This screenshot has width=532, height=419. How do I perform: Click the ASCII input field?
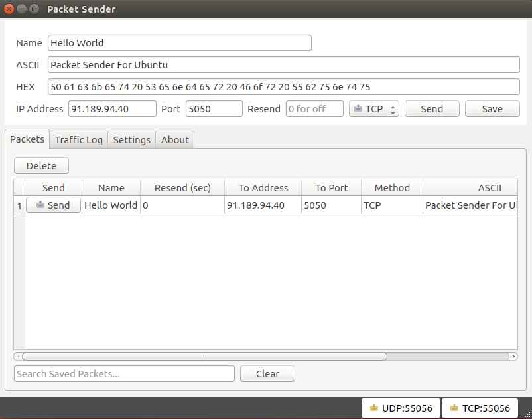coord(284,65)
